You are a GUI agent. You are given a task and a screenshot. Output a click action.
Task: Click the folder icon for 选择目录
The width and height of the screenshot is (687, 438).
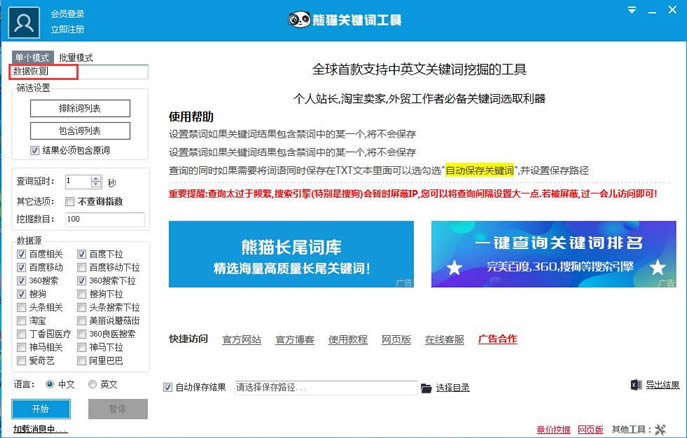click(x=426, y=388)
